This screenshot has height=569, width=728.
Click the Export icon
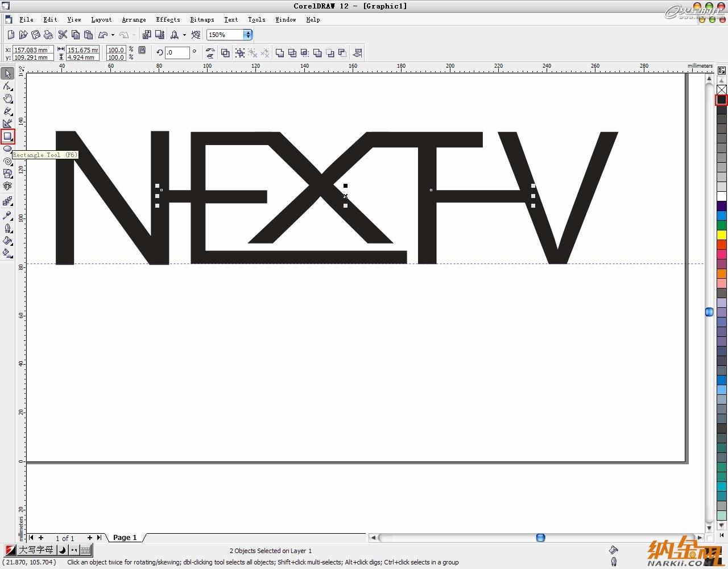pyautogui.click(x=159, y=35)
